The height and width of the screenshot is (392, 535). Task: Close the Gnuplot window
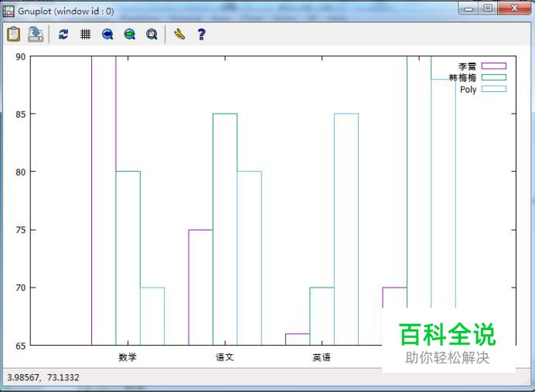(x=515, y=9)
